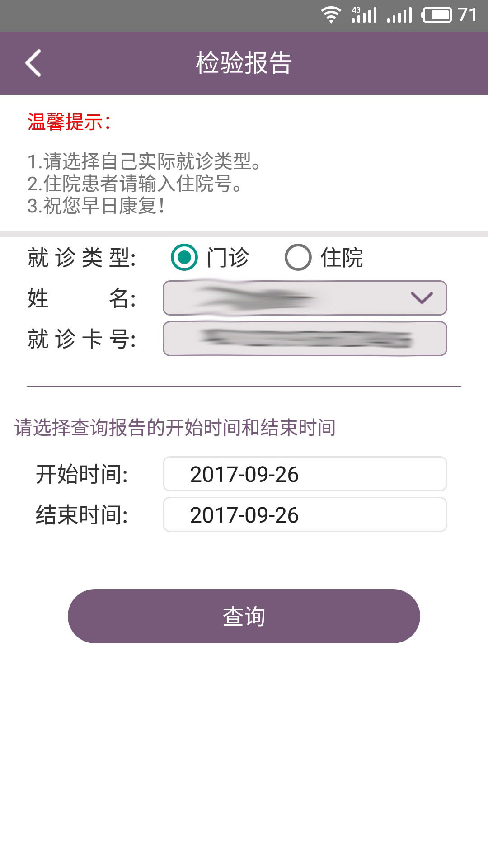The width and height of the screenshot is (488, 868).
Task: Tap the battery status icon
Action: [436, 15]
